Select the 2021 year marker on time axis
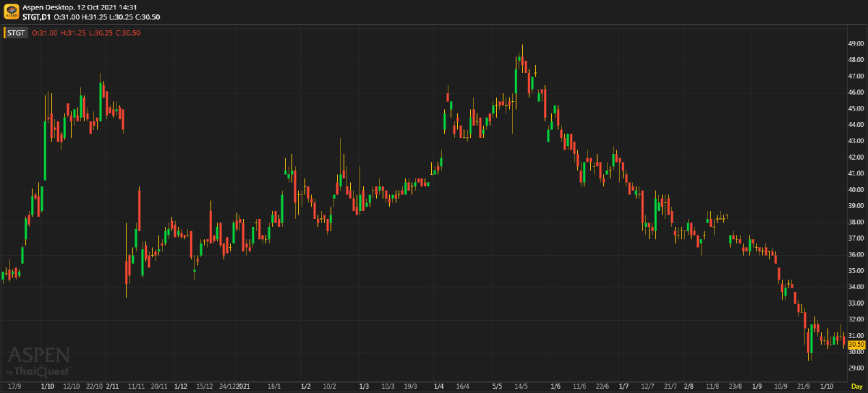The height and width of the screenshot is (393, 868). click(244, 386)
